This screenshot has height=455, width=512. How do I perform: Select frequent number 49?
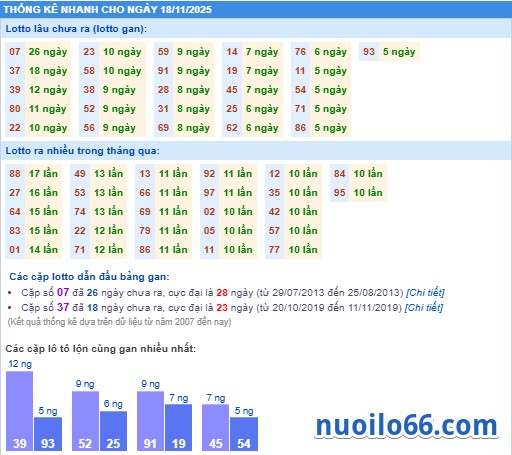click(x=80, y=173)
